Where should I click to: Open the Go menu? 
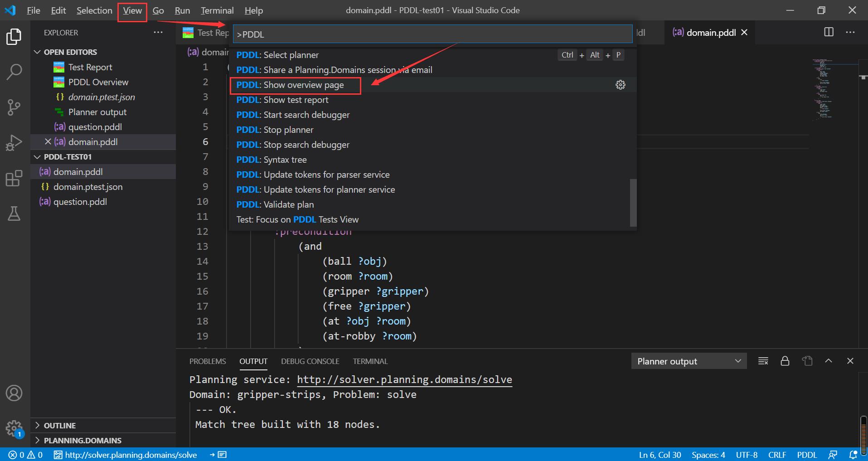coord(158,10)
